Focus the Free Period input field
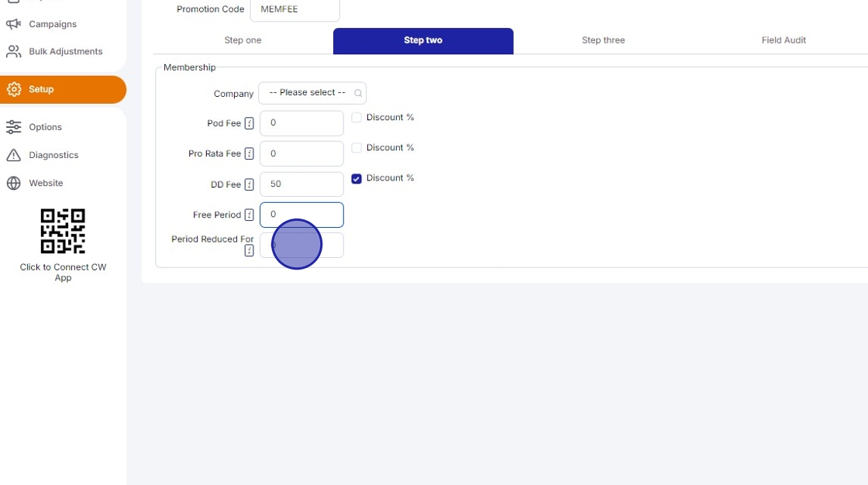 click(301, 215)
